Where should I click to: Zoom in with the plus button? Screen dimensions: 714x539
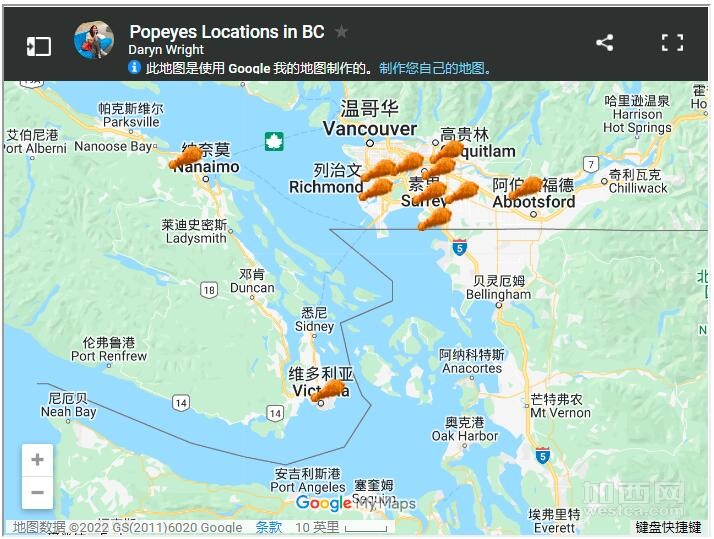click(x=37, y=460)
